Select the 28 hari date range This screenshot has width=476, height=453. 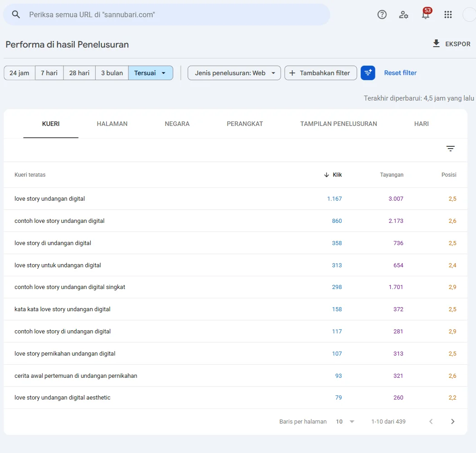pos(79,73)
